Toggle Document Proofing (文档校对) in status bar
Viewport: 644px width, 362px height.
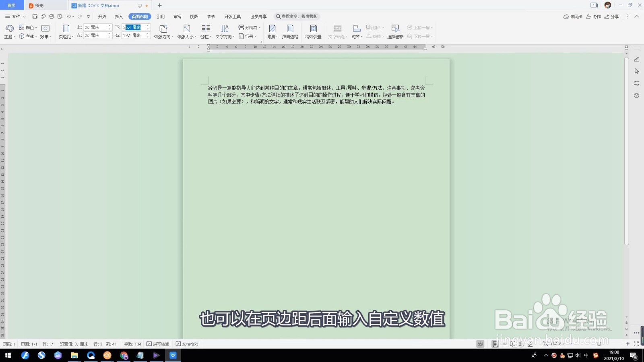pos(187,344)
